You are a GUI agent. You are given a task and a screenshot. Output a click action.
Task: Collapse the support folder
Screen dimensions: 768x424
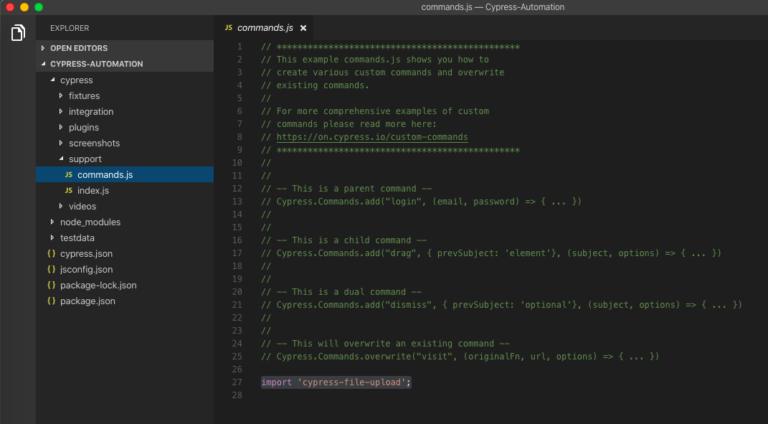[84, 159]
